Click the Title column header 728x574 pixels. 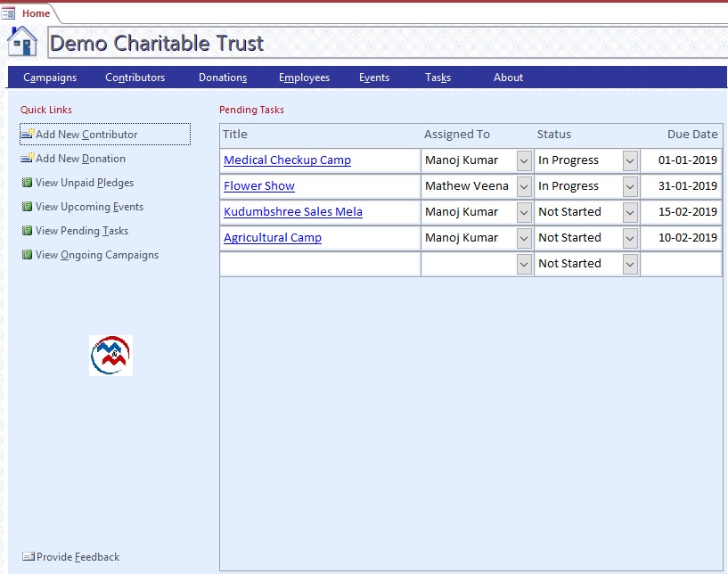point(235,135)
